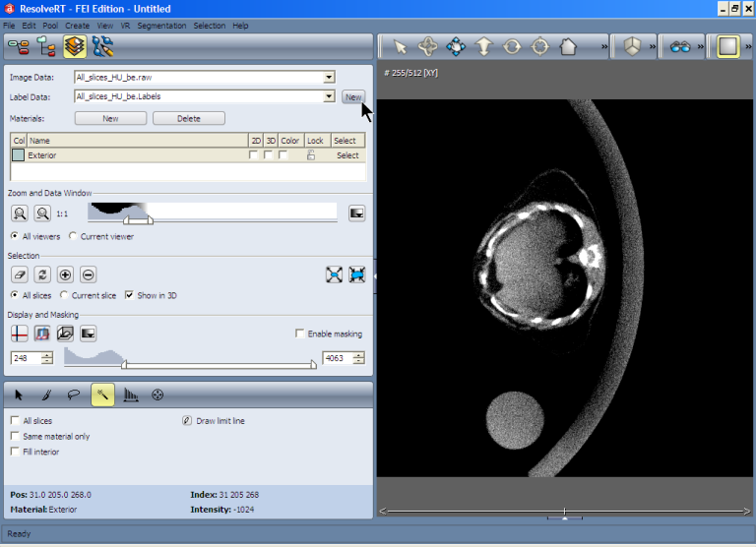Activate the stereo glasses view icon
756x547 pixels.
[x=680, y=46]
